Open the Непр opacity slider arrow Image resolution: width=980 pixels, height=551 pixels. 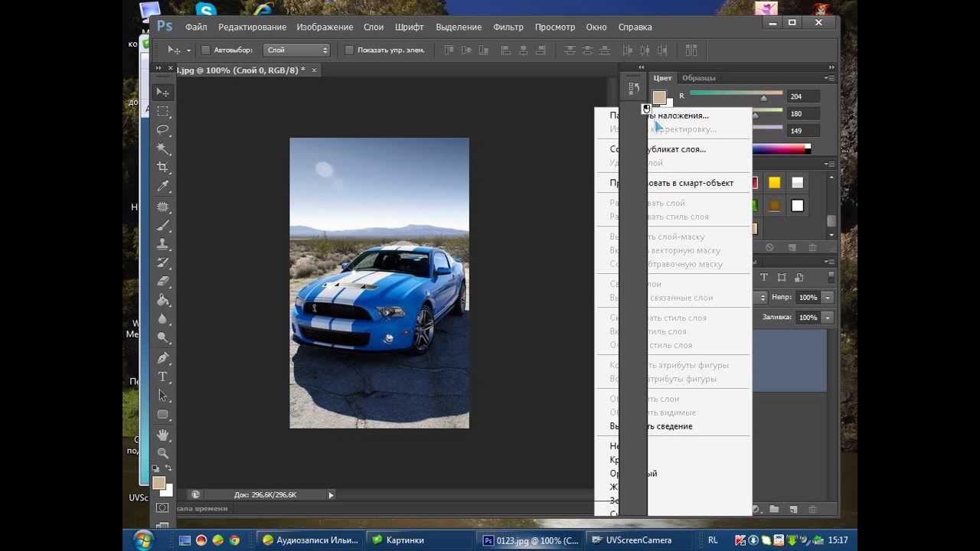pyautogui.click(x=828, y=297)
